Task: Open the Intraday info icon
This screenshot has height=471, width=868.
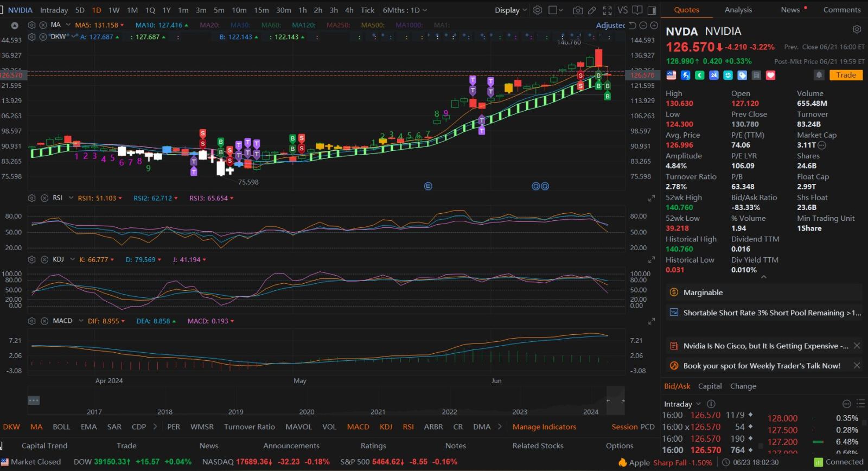Action: (x=711, y=404)
